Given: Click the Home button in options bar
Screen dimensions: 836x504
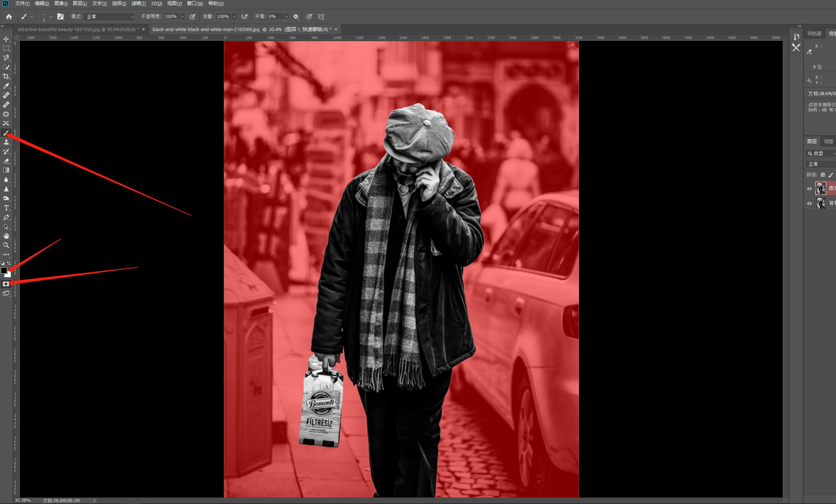Looking at the screenshot, I should (x=9, y=17).
